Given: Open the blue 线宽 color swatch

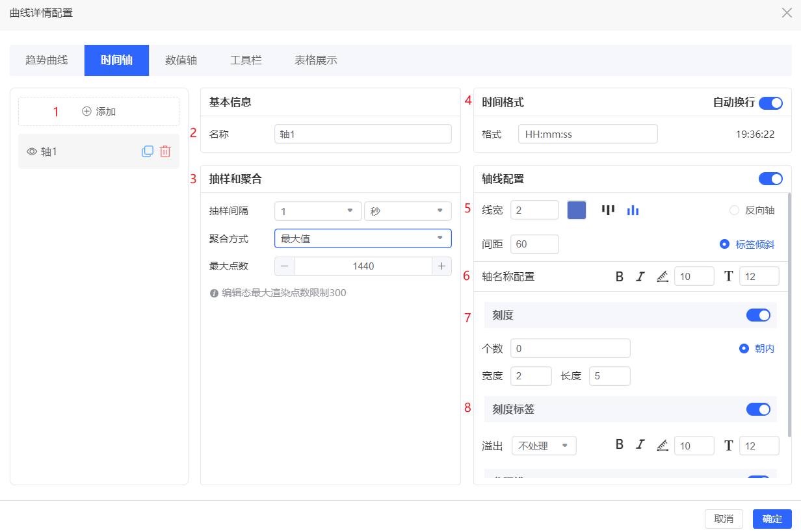Looking at the screenshot, I should pyautogui.click(x=577, y=210).
